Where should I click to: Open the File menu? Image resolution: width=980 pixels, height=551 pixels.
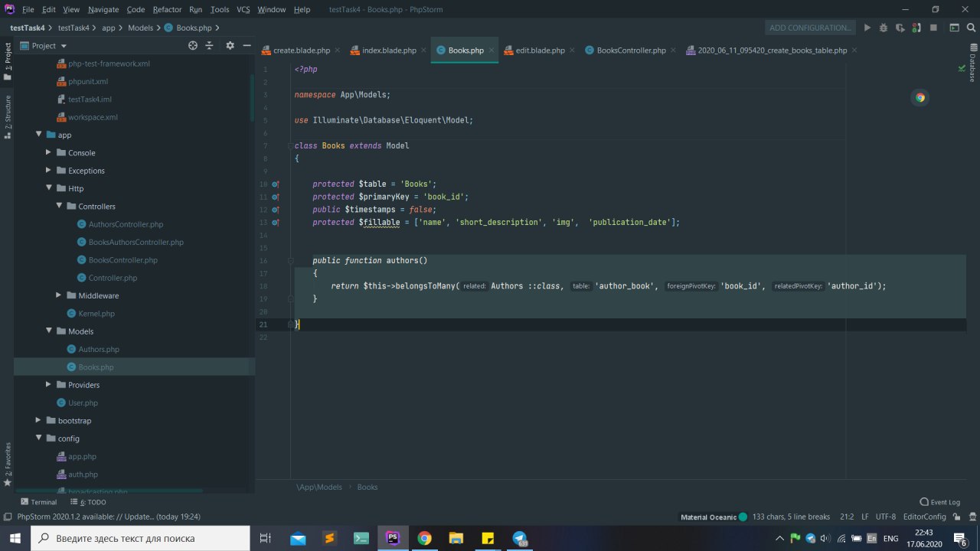coord(28,9)
